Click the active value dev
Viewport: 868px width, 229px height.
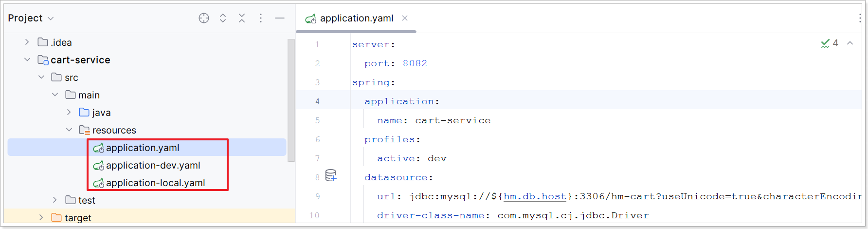(x=437, y=158)
